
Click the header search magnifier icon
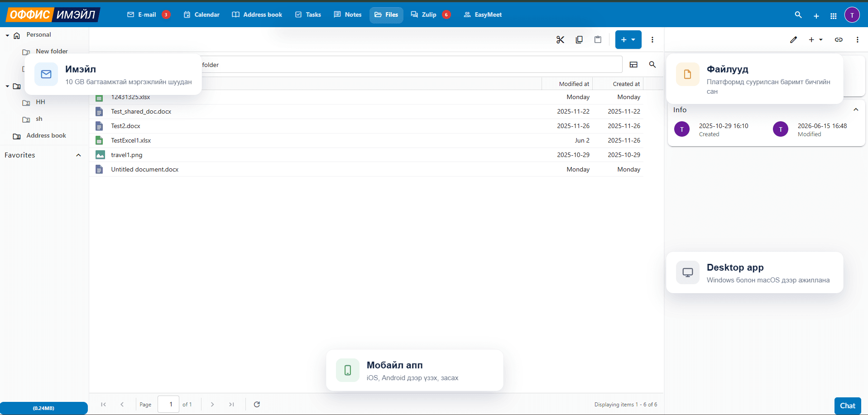[798, 15]
